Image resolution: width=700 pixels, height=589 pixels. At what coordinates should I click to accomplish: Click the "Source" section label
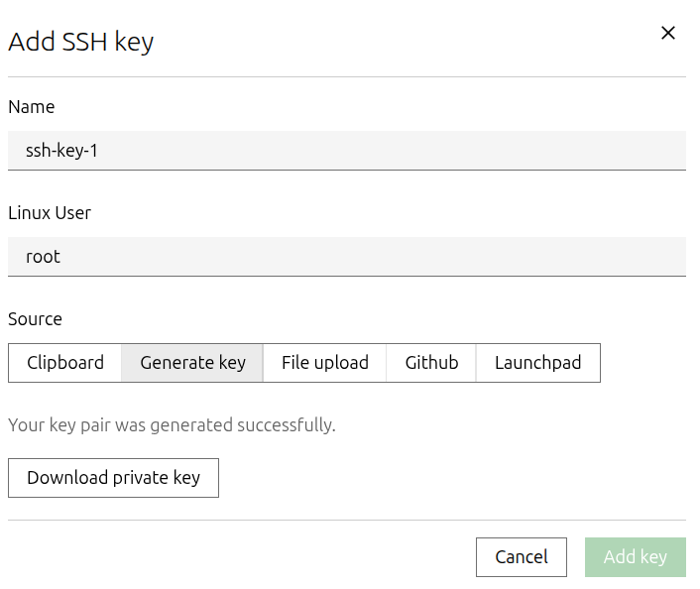coord(36,319)
